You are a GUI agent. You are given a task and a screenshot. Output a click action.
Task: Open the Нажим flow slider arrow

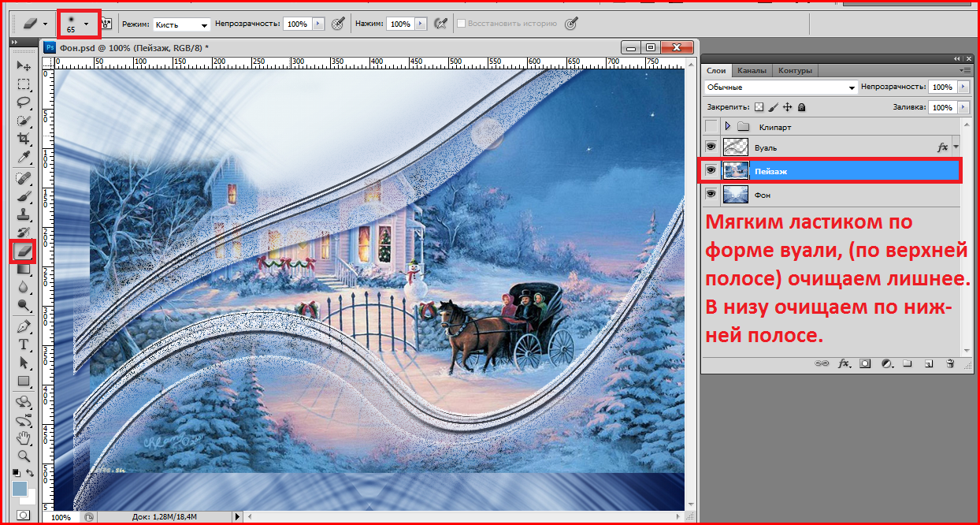421,24
